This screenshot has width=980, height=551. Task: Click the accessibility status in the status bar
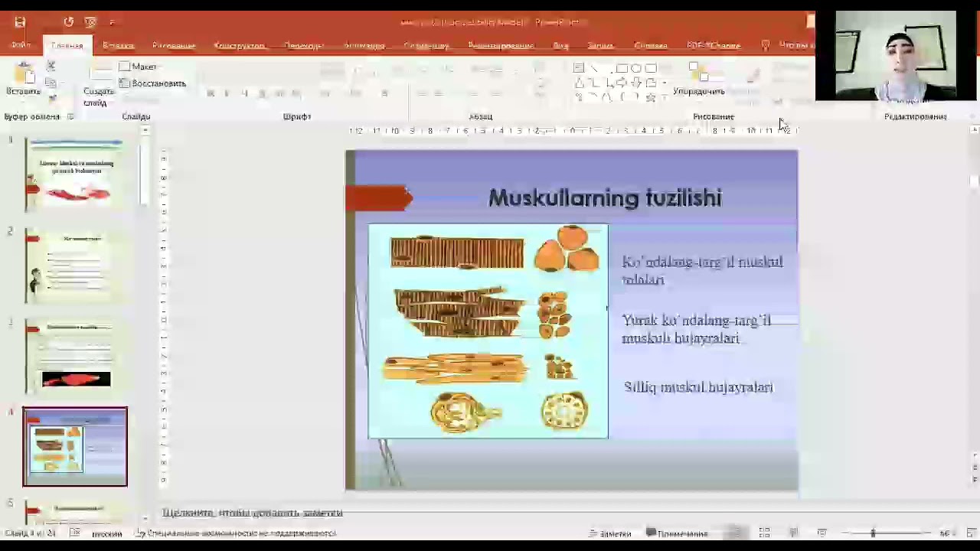(x=237, y=533)
